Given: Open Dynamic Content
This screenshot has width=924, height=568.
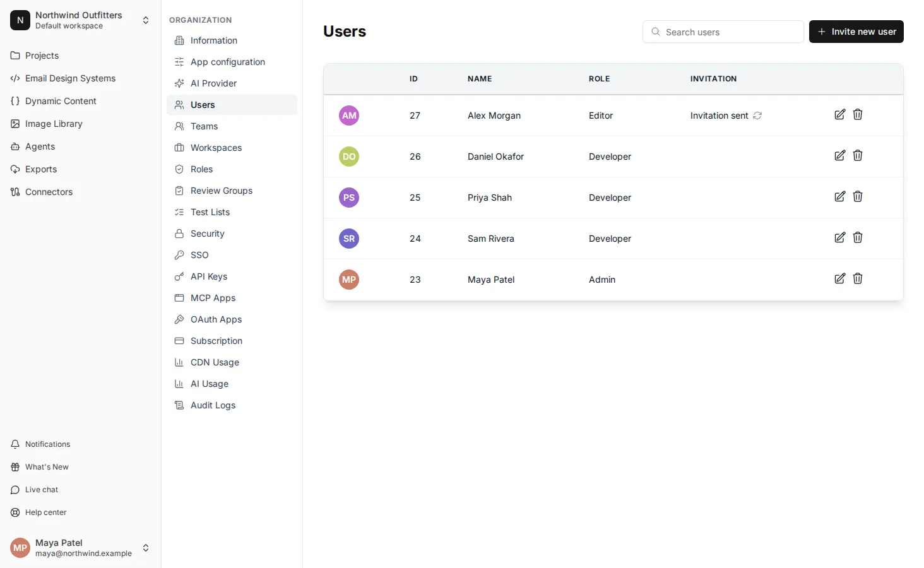Looking at the screenshot, I should tap(81, 101).
